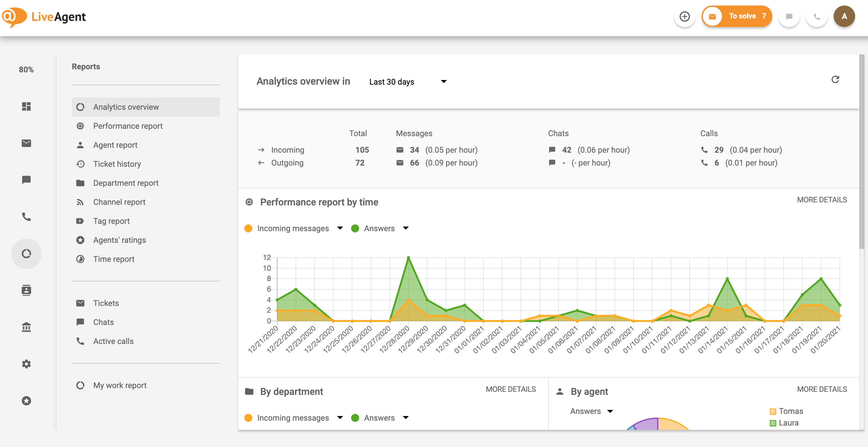
Task: Open the knowledge base bank icon
Action: 26,327
